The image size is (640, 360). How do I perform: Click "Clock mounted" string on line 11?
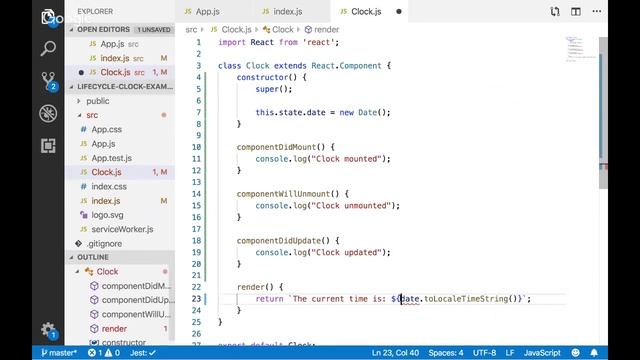pyautogui.click(x=347, y=159)
